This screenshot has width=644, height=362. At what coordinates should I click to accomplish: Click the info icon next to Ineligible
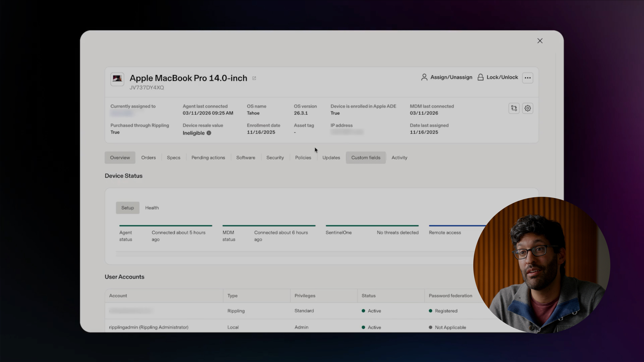[209, 133]
